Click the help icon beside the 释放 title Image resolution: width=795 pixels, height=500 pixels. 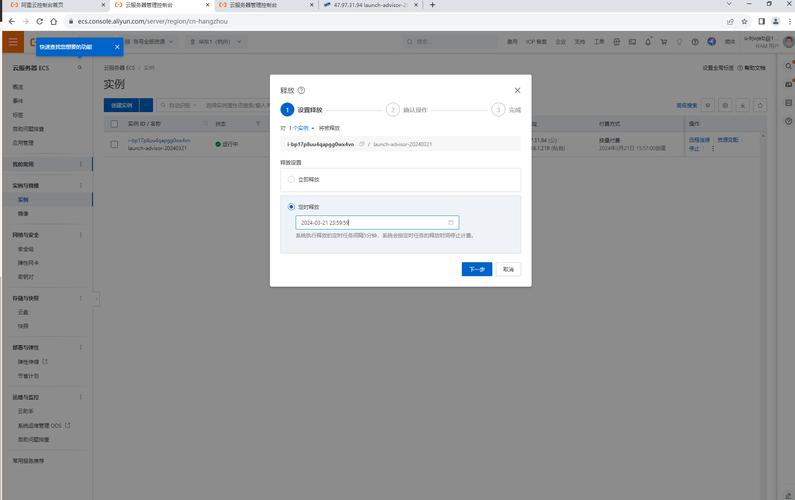tap(302, 90)
